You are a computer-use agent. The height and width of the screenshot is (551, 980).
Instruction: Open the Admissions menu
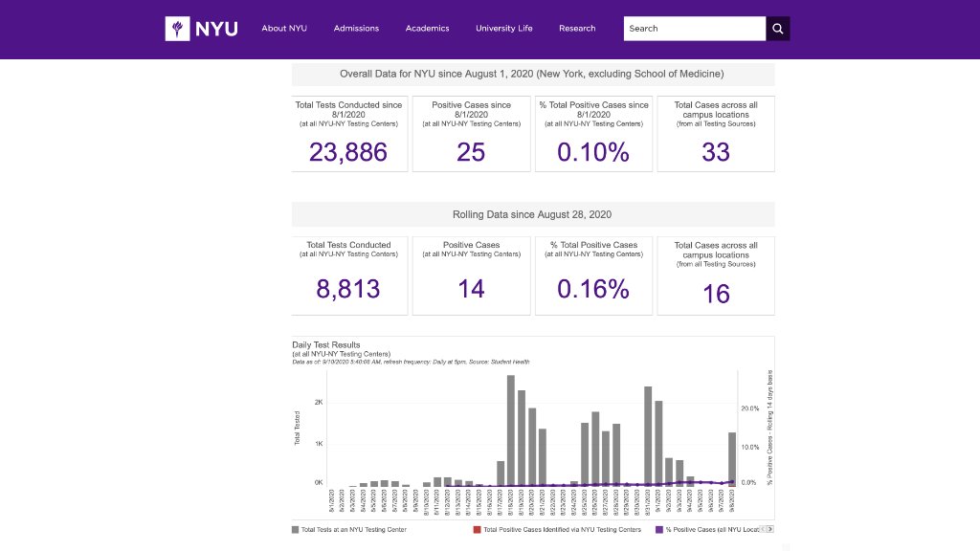coord(356,28)
